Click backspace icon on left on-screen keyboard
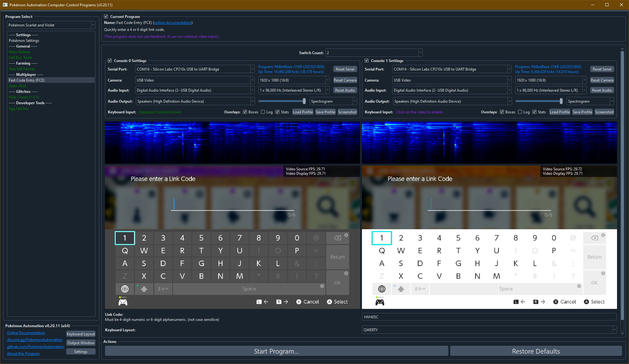 (337, 238)
